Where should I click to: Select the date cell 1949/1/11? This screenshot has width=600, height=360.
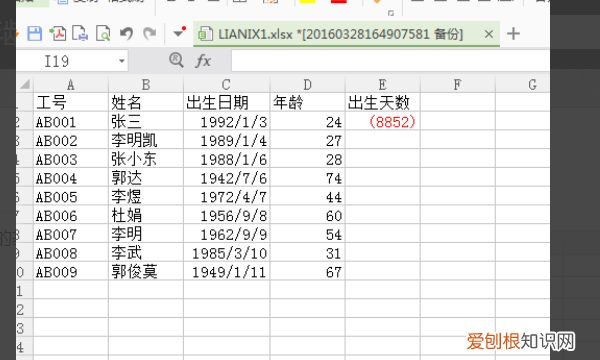[227, 271]
